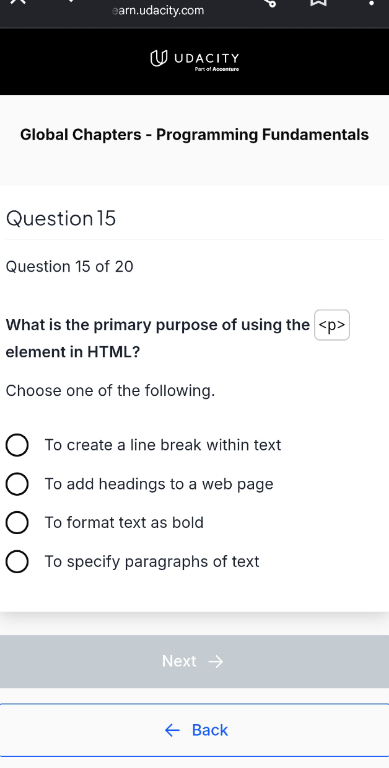Click the Global Chapters Programming Fundamentals title
Viewport: 389px width, 768px height.
coord(194,135)
